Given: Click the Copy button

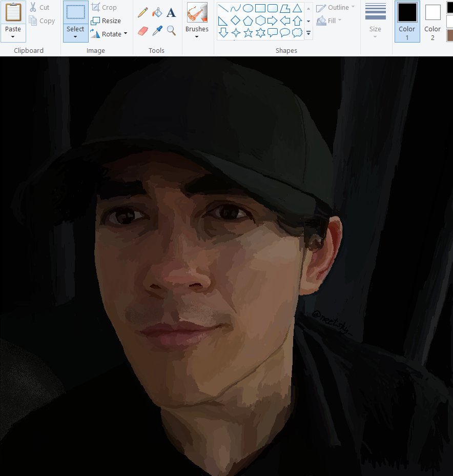Looking at the screenshot, I should (x=42, y=21).
